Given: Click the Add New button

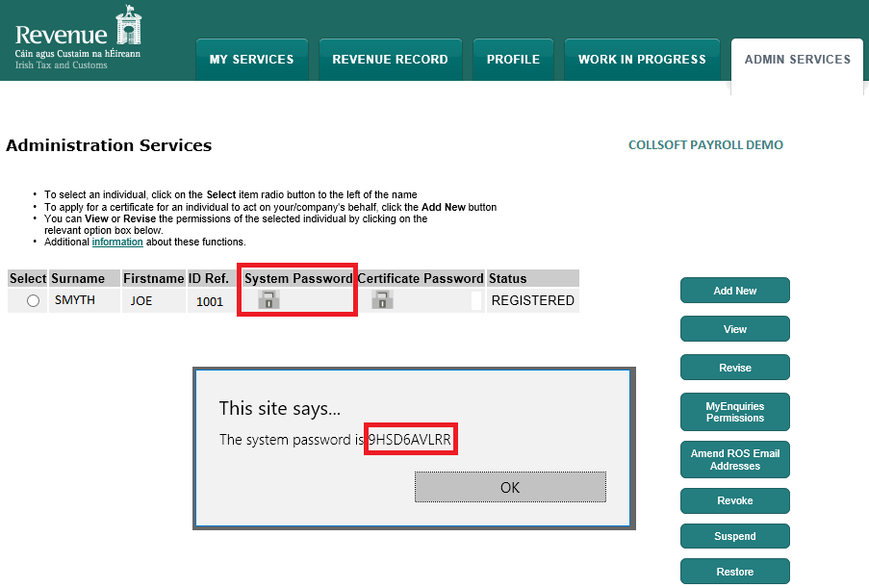Looking at the screenshot, I should pyautogui.click(x=734, y=291).
